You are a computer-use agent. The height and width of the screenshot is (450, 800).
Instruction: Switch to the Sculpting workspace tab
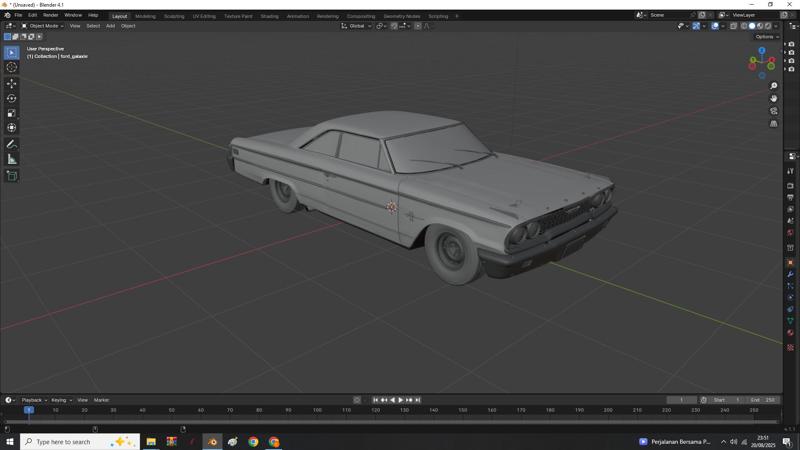point(174,16)
